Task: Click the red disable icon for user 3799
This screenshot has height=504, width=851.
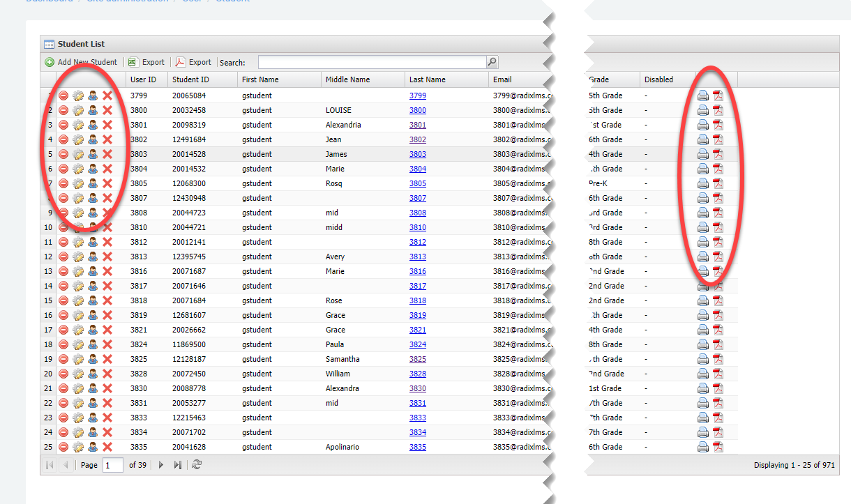Action: pyautogui.click(x=63, y=96)
